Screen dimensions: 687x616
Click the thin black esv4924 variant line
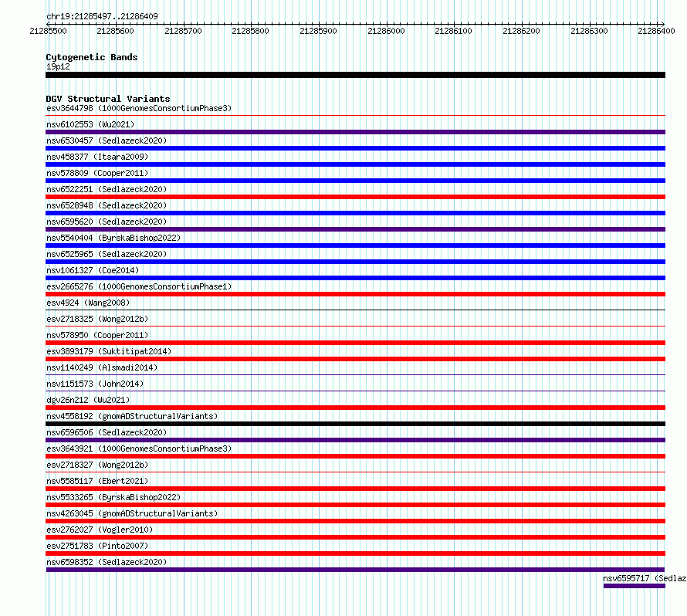point(355,310)
